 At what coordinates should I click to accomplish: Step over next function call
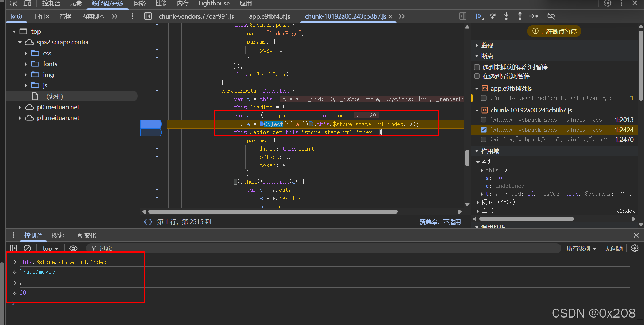[x=493, y=16]
